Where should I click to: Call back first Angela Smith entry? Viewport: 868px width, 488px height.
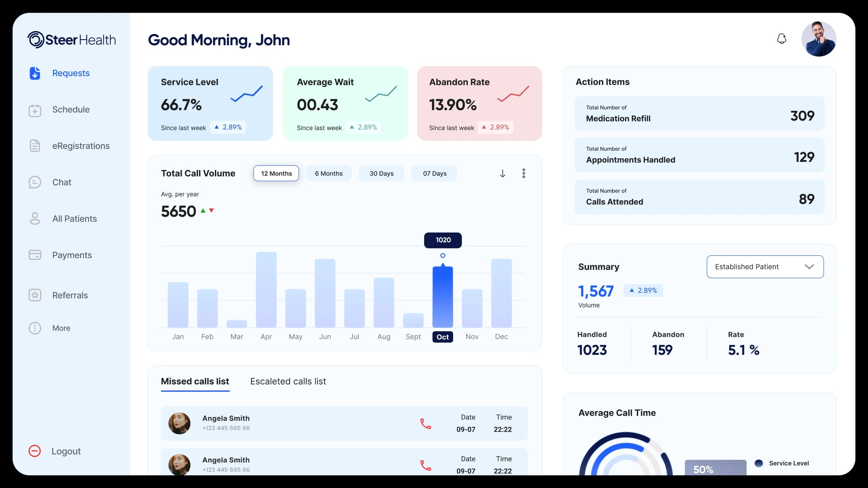click(425, 424)
